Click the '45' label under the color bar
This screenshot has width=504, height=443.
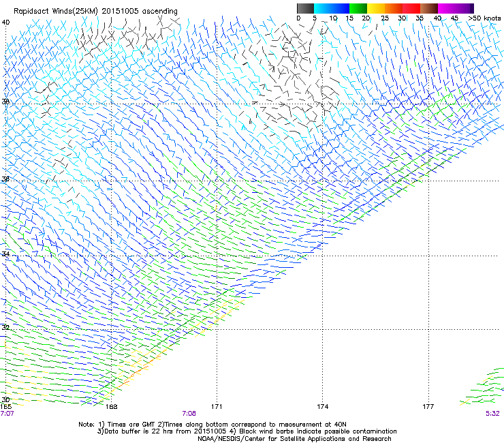(454, 18)
